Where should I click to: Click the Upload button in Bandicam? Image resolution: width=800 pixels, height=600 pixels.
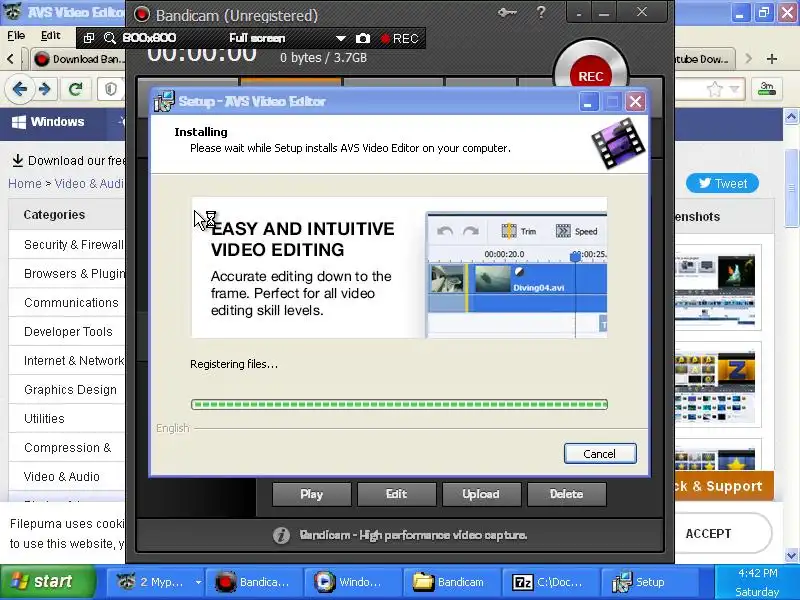(481, 494)
